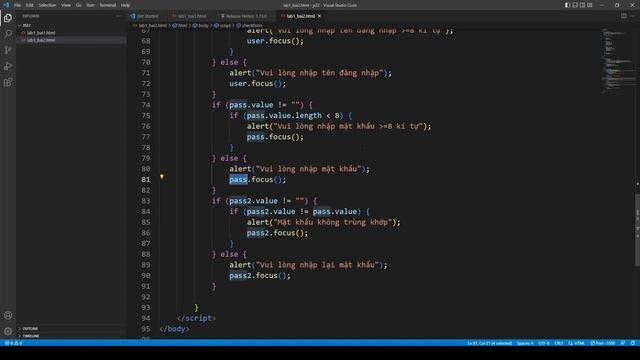Viewport: 640px width, 360px height.
Task: Click Port: 5500 Live Server status item
Action: pyautogui.click(x=603, y=343)
